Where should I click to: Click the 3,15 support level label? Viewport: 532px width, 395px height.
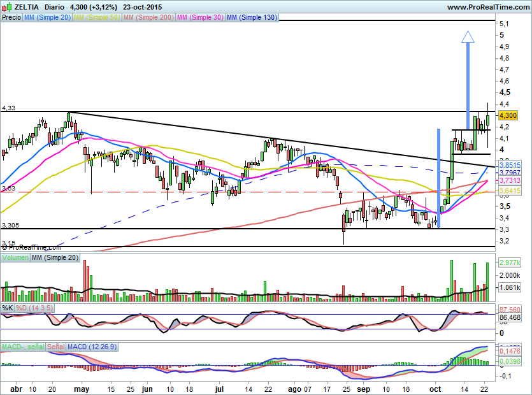click(8, 243)
